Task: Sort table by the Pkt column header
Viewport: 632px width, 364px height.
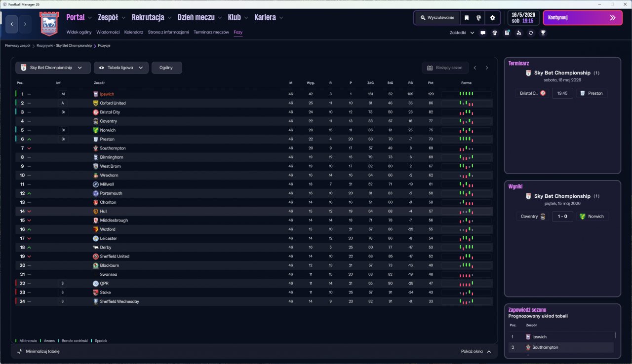Action: [x=431, y=83]
